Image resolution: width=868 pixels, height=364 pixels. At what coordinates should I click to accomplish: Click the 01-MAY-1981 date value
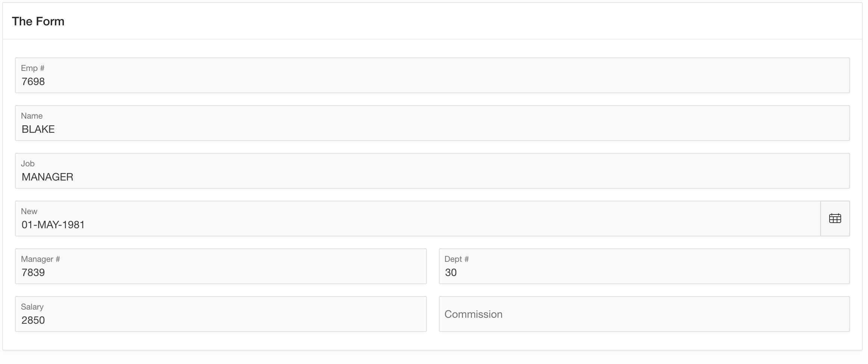click(53, 225)
